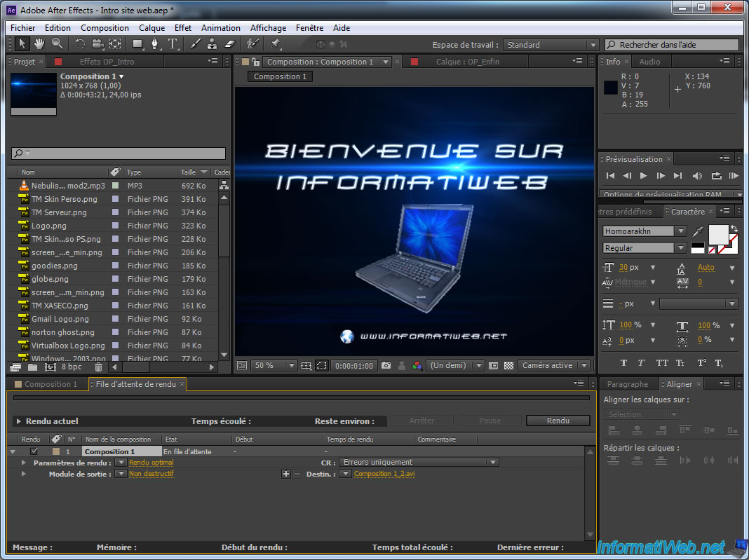Image resolution: width=749 pixels, height=560 pixels.
Task: Select the Rectangle shape tool
Action: point(137,44)
